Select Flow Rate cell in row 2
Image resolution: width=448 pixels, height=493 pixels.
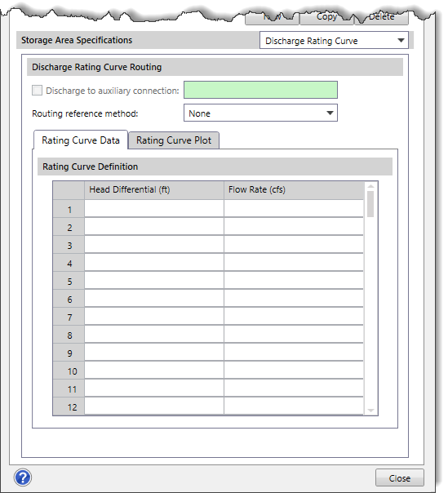click(x=294, y=226)
